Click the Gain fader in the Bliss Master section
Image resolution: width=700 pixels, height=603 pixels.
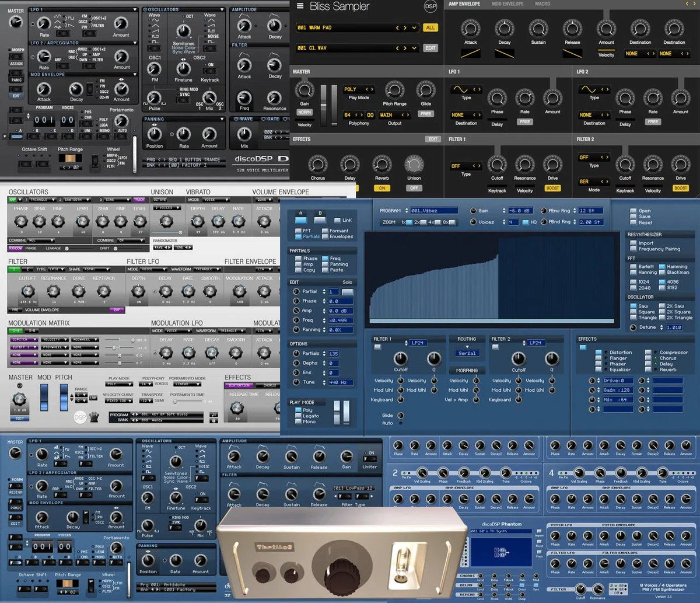point(324,104)
